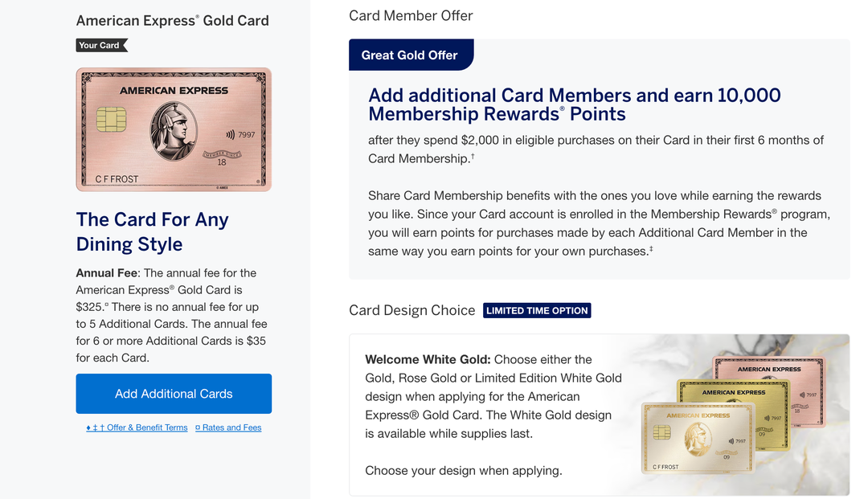868x499 pixels.
Task: Click the Card Design Choice heading
Action: point(412,310)
